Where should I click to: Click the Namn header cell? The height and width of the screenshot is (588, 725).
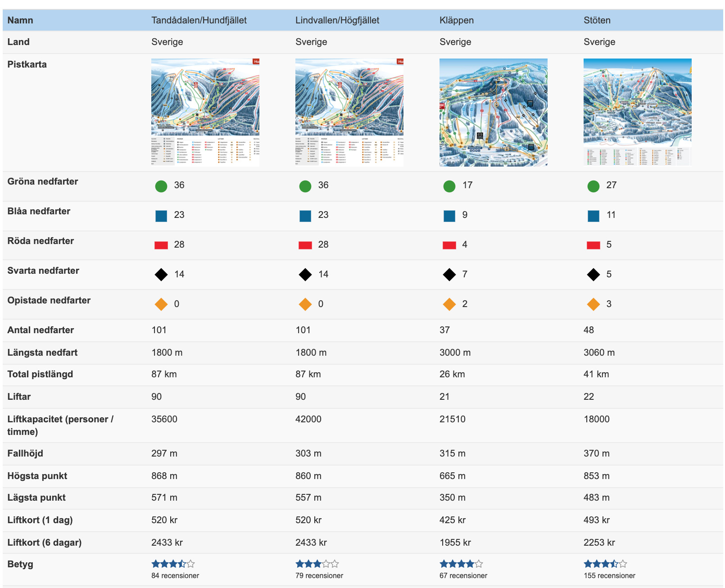[20, 20]
